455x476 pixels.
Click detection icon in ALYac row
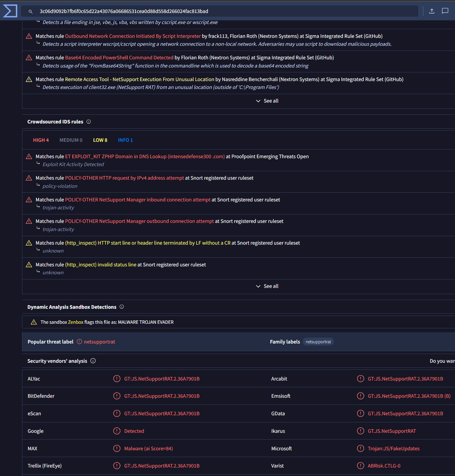[x=117, y=378]
